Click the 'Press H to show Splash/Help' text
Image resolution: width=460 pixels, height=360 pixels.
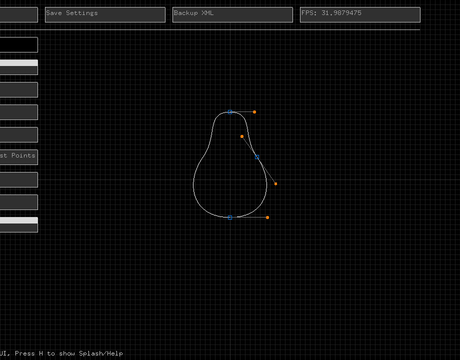coord(69,353)
